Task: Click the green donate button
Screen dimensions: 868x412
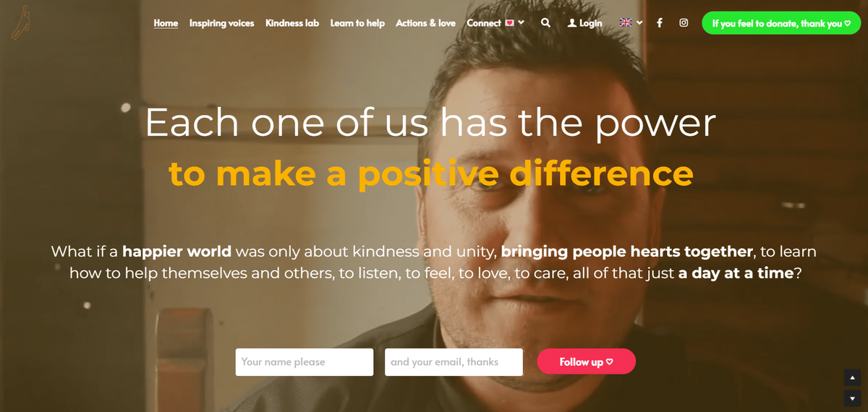Action: pos(781,23)
